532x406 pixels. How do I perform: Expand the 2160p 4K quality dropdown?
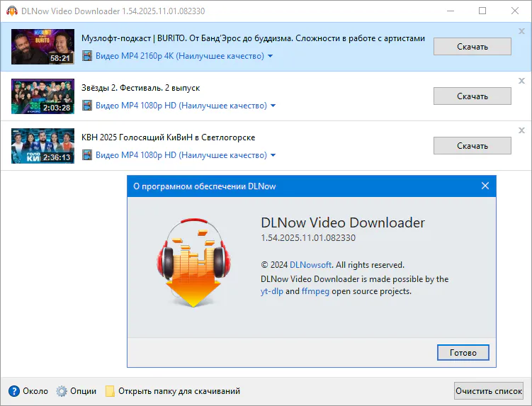click(271, 56)
